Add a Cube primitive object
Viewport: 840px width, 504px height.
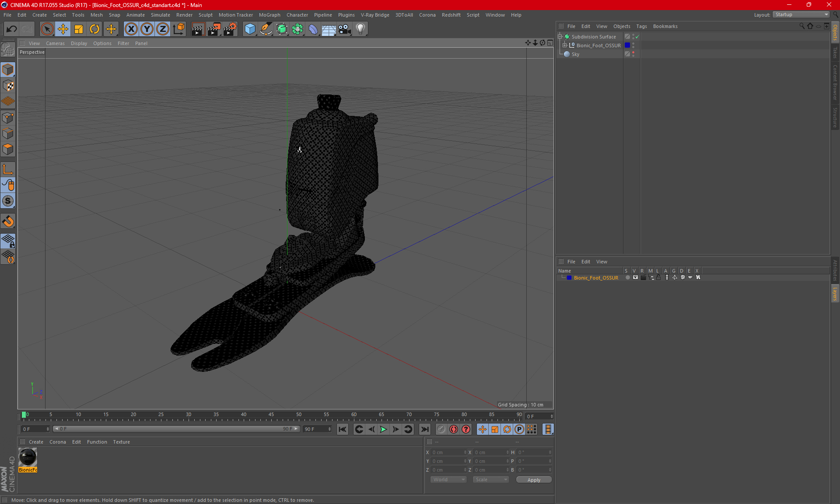click(x=250, y=29)
